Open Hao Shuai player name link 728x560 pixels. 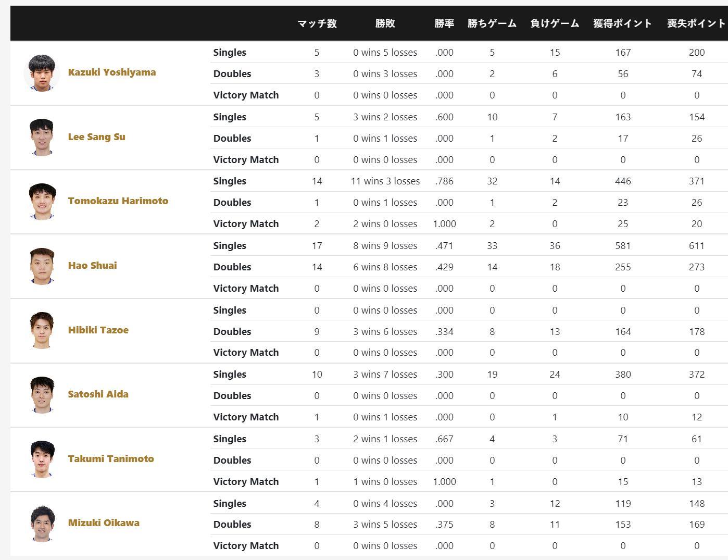(x=92, y=266)
